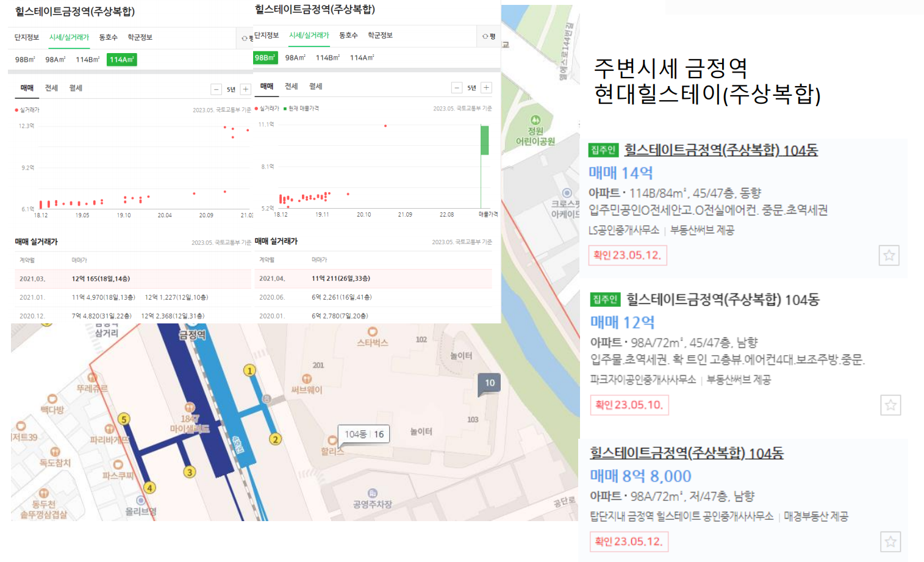
Task: Choose highlighted 114Am² size in left panel
Action: (x=122, y=59)
